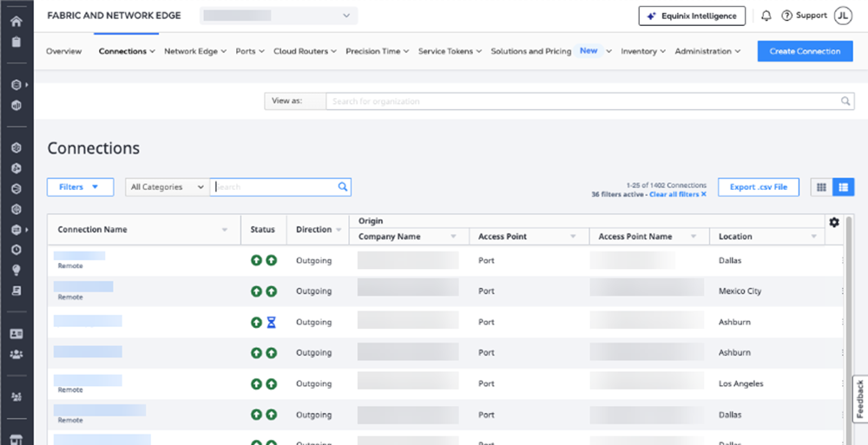Click the Create Connection button
Image resolution: width=868 pixels, height=445 pixels.
pos(805,51)
